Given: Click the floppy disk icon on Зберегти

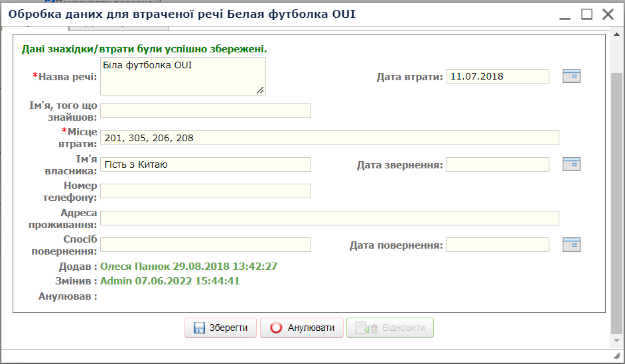Looking at the screenshot, I should (x=199, y=328).
